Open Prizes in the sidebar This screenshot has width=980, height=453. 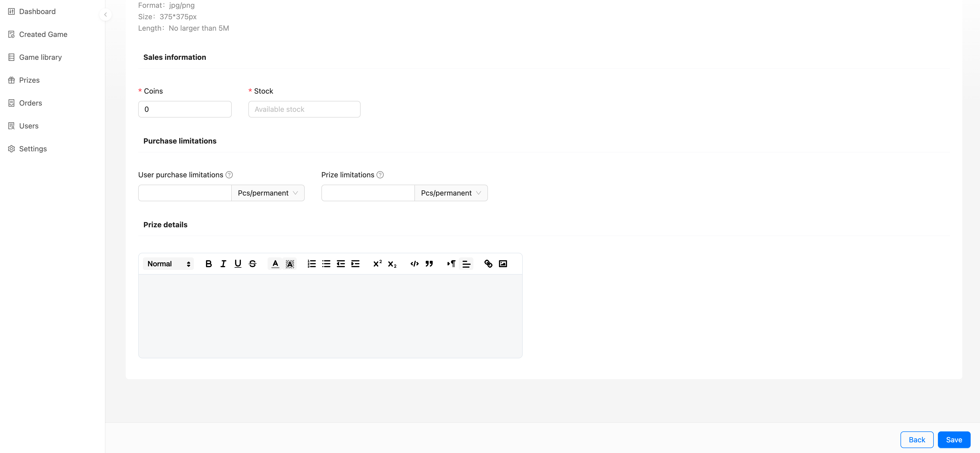point(29,80)
